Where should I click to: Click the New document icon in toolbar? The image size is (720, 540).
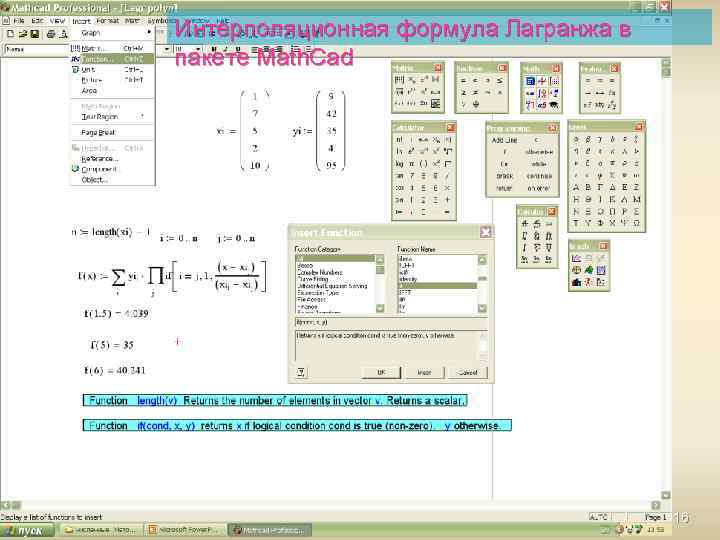pos(10,34)
